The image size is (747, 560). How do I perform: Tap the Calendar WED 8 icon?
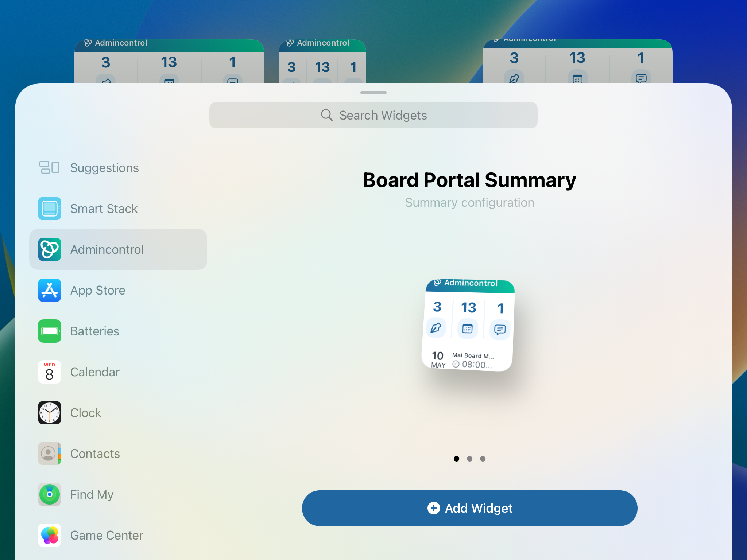click(x=50, y=372)
